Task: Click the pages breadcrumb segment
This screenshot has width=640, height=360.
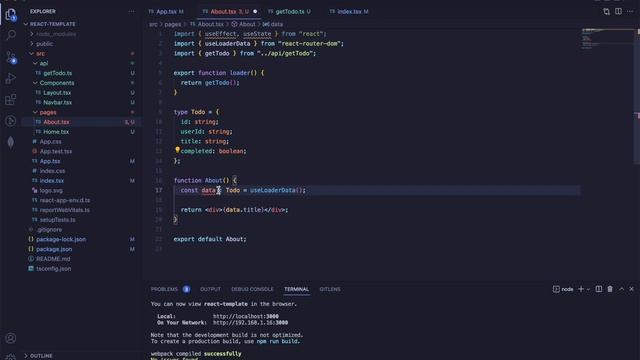Action: [173, 24]
